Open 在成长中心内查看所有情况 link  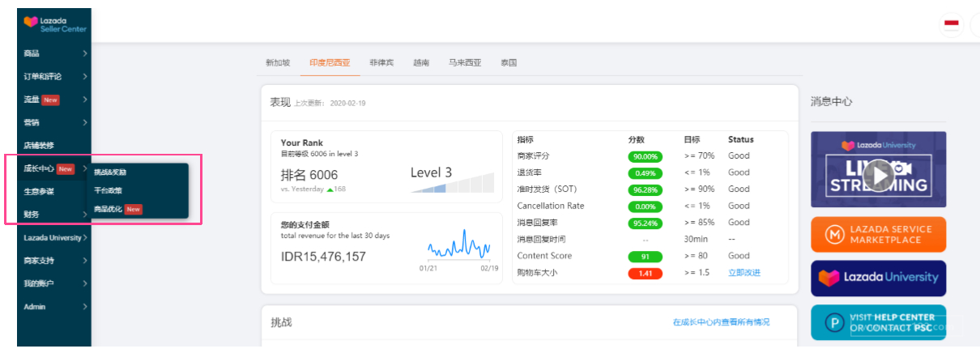[722, 322]
